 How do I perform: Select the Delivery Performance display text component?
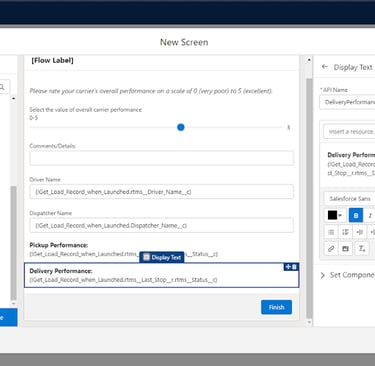coord(161,275)
